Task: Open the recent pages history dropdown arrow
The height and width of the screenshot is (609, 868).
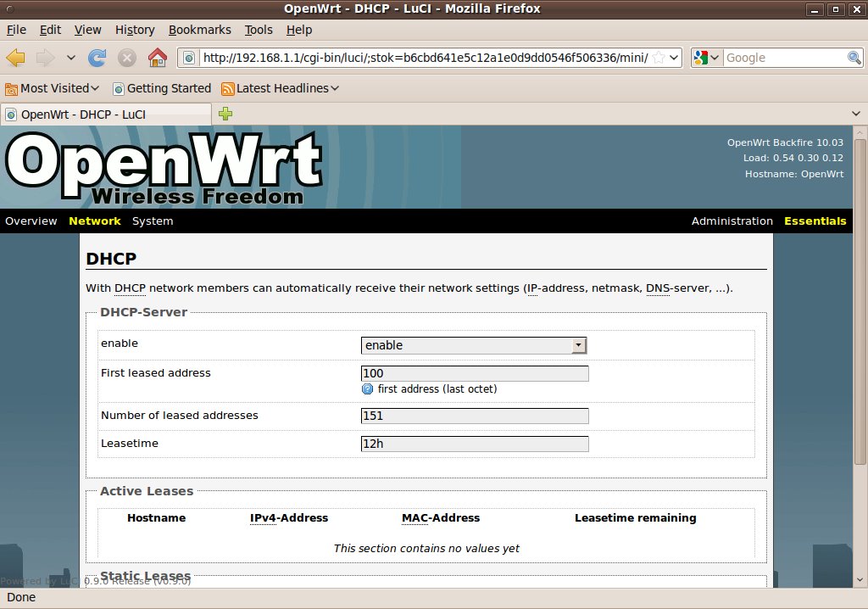Action: [71, 58]
